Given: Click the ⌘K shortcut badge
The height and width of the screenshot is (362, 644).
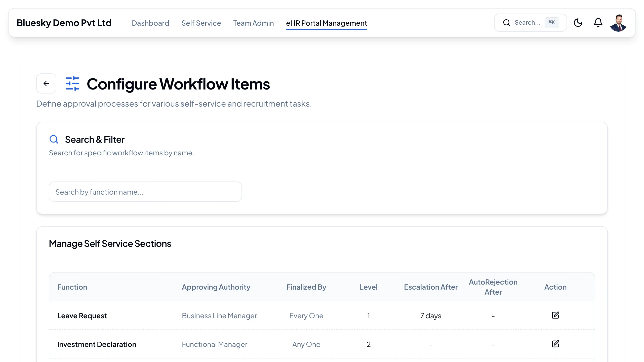Looking at the screenshot, I should coord(552,23).
